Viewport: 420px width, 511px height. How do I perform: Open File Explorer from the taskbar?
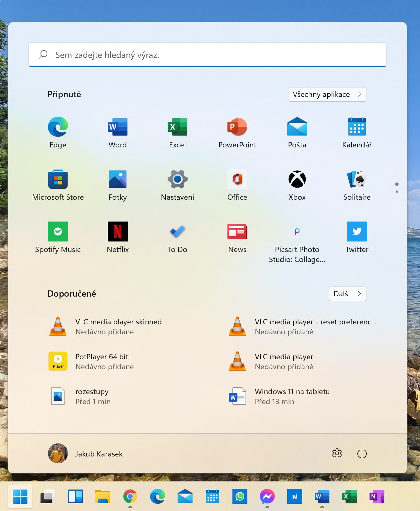pos(103,496)
